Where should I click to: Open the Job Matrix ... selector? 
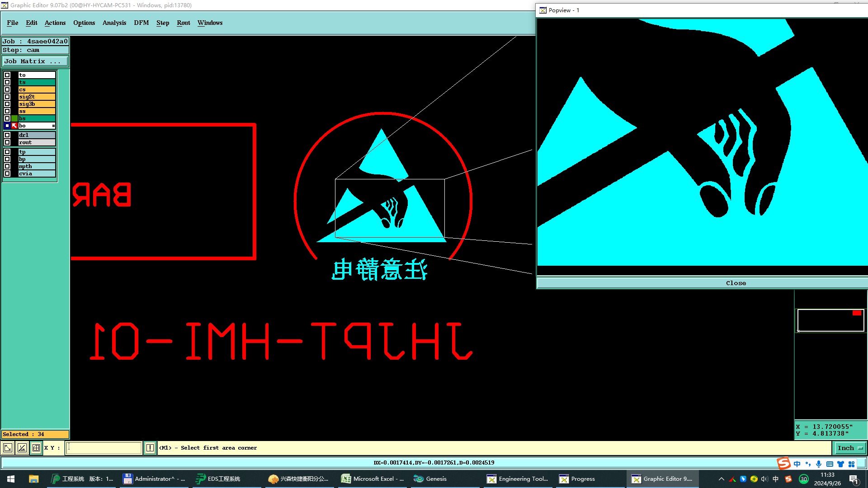(35, 61)
